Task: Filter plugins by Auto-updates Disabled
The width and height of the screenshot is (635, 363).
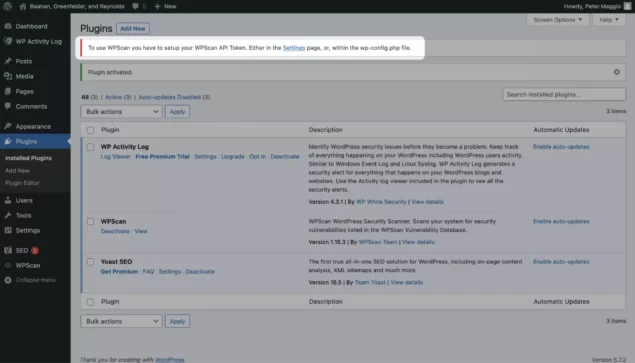Action: pos(169,97)
